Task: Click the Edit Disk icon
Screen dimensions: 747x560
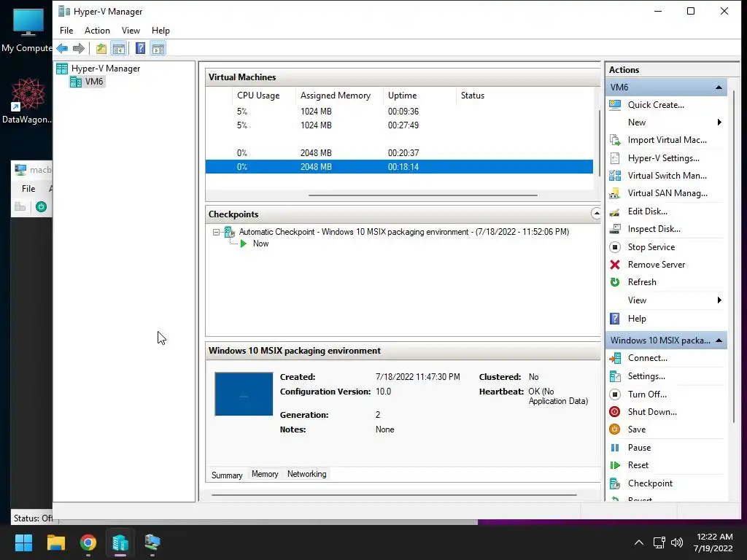Action: [x=615, y=211]
